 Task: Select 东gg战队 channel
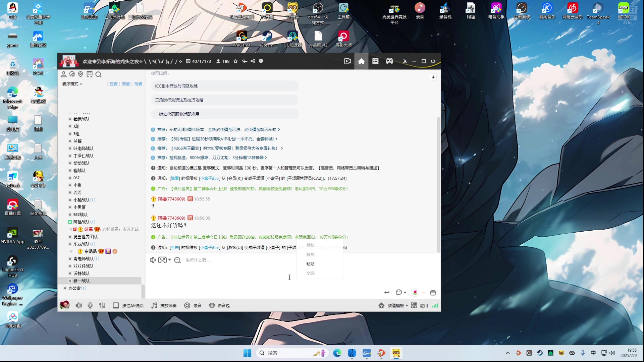pyautogui.click(x=81, y=244)
